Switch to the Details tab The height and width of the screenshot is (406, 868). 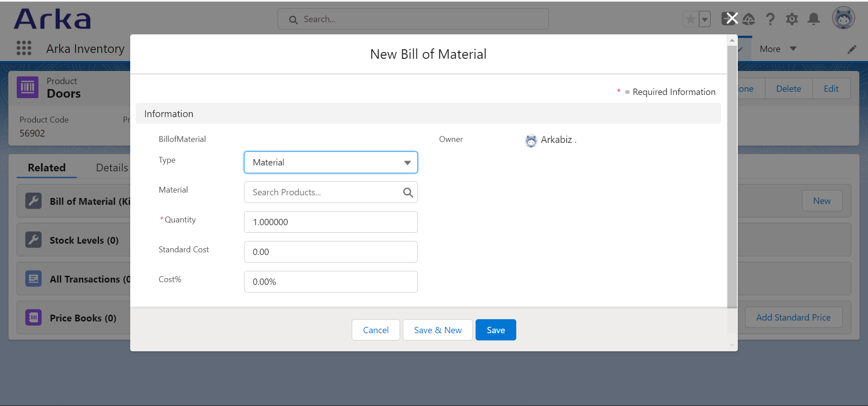[112, 167]
